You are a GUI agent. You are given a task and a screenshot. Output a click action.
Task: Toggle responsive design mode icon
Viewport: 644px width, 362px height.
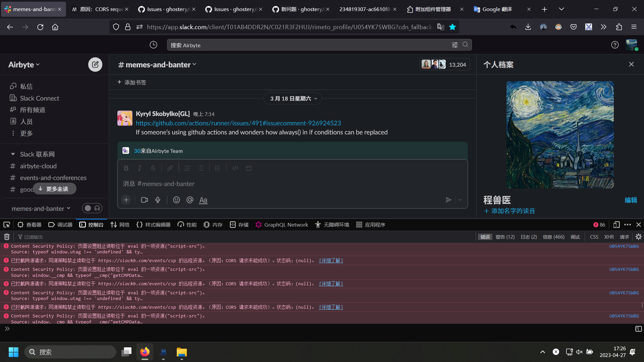(616, 225)
